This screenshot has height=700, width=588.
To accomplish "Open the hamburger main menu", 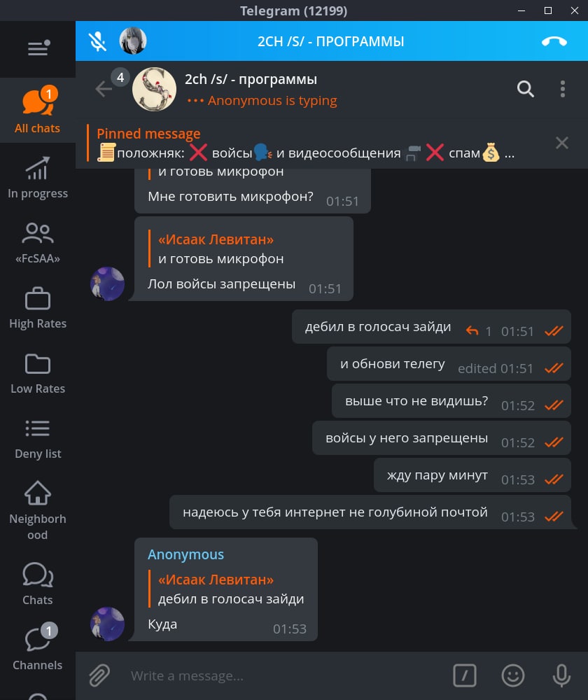I will (x=38, y=48).
